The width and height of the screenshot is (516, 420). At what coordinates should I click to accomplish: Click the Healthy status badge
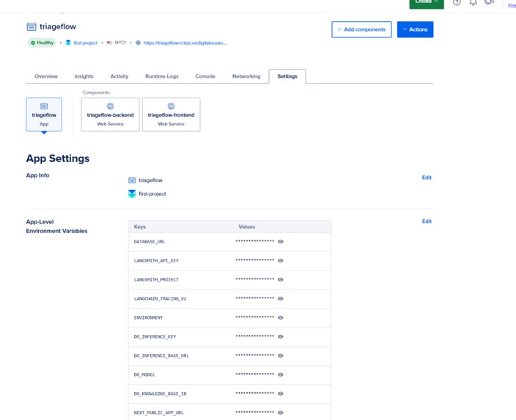click(x=42, y=43)
